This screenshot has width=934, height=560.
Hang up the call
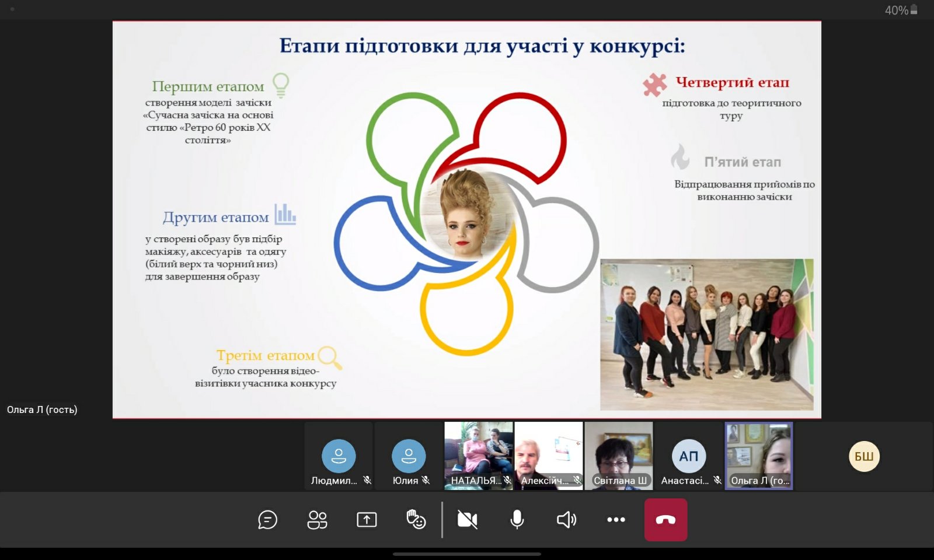pyautogui.click(x=665, y=520)
